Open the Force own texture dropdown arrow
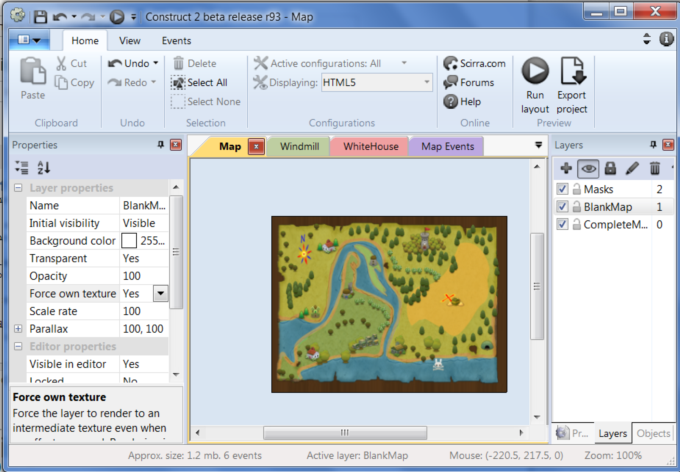 [x=160, y=294]
